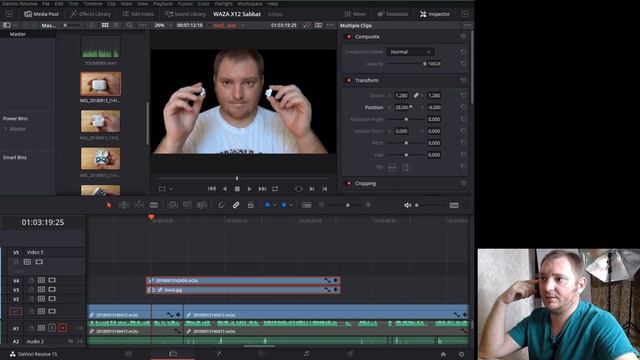Toggle the Composite section enable dot

(349, 37)
